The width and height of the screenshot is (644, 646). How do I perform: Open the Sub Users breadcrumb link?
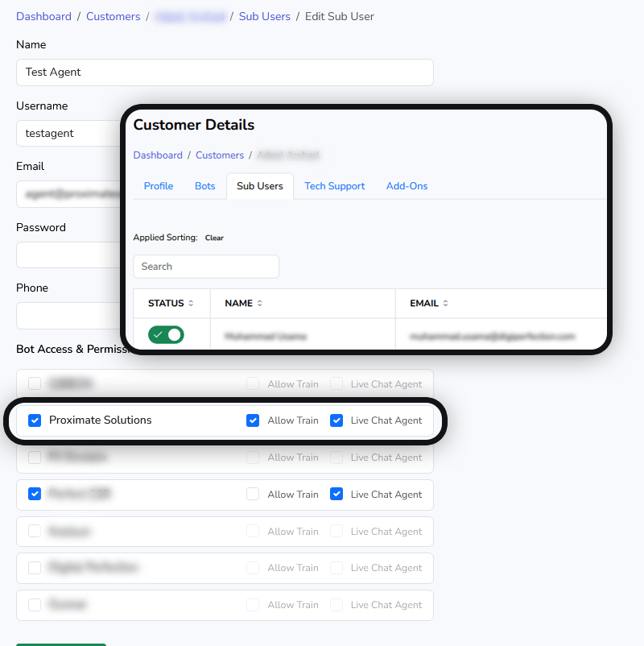tap(264, 16)
